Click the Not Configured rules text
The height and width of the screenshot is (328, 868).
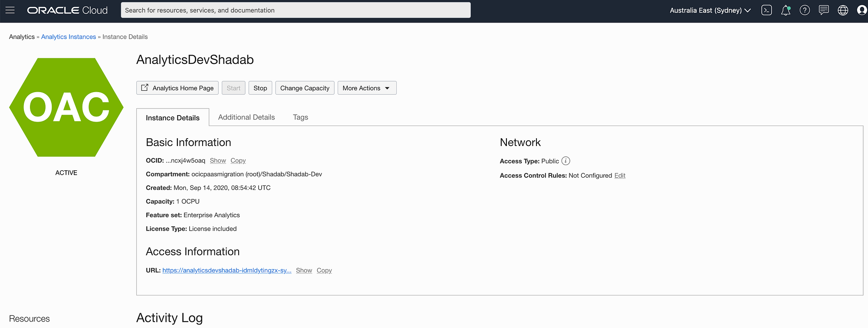pyautogui.click(x=590, y=176)
